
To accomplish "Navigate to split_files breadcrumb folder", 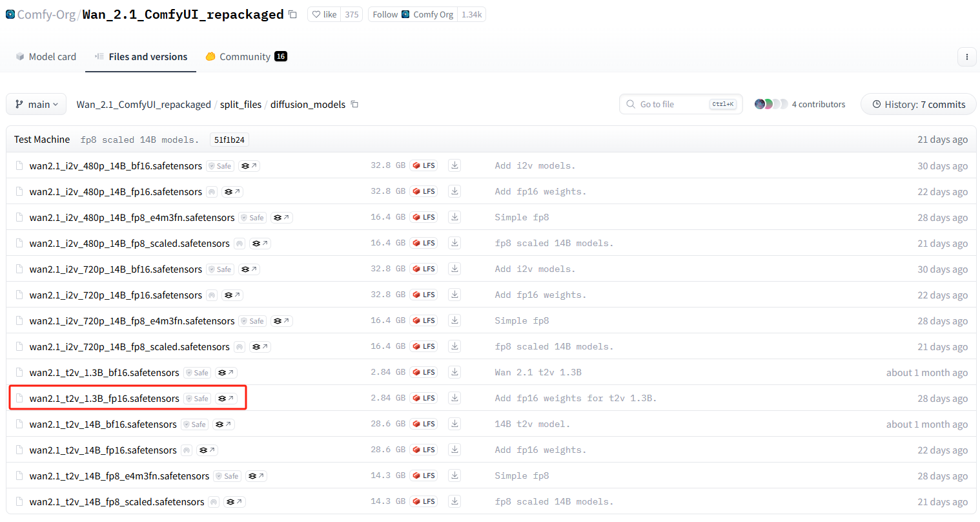I will click(240, 105).
